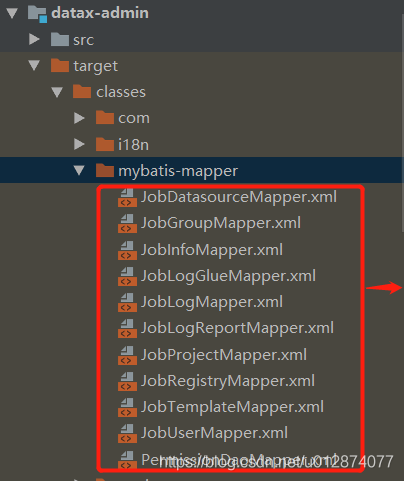Viewport: 404px width, 481px height.
Task: Select JobGroupMapper.xml in the tree
Action: 221,223
